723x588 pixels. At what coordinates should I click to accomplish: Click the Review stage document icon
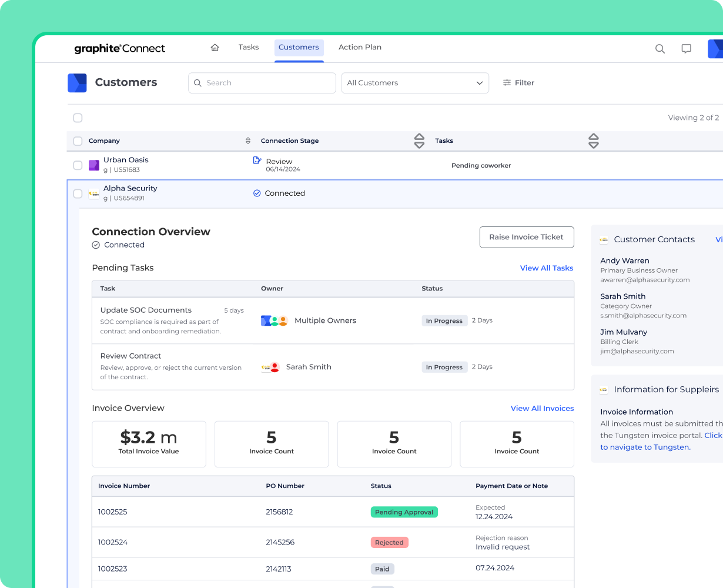tap(257, 160)
